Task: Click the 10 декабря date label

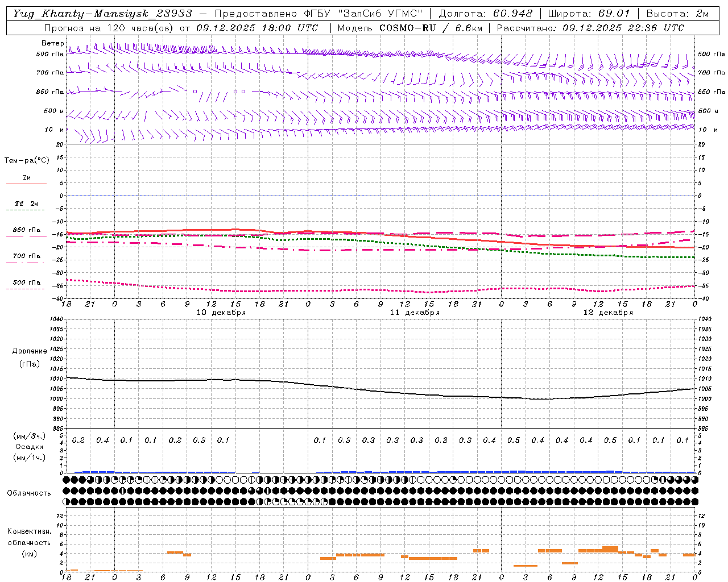Action: [221, 313]
